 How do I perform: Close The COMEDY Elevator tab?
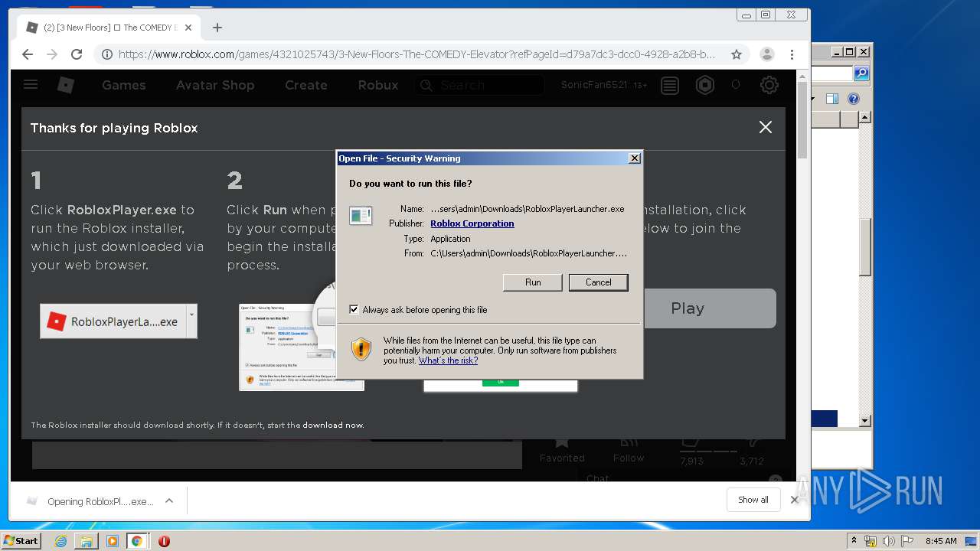(x=188, y=28)
